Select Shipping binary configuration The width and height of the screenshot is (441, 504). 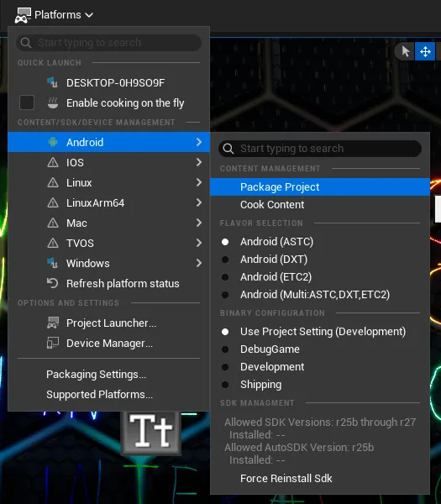[320, 385]
